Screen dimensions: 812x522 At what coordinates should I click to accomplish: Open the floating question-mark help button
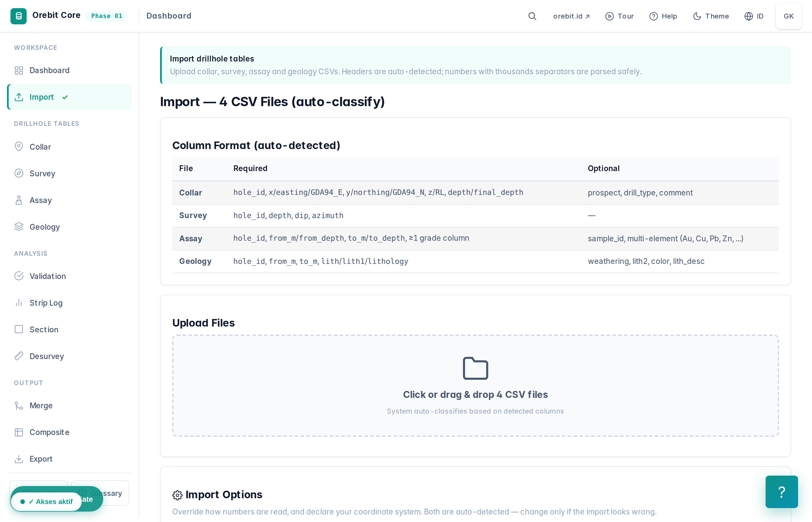click(782, 492)
